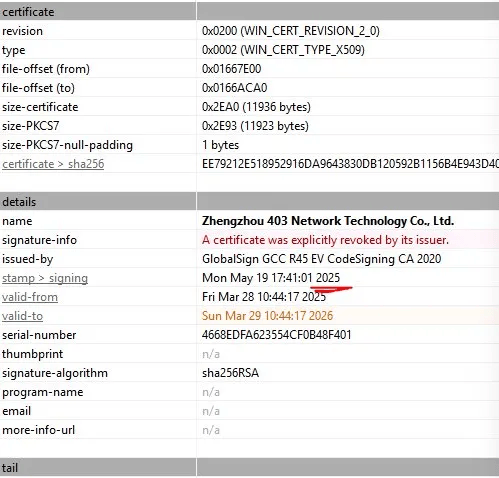Click the sha256RSA value
499x478 pixels.
click(x=230, y=373)
